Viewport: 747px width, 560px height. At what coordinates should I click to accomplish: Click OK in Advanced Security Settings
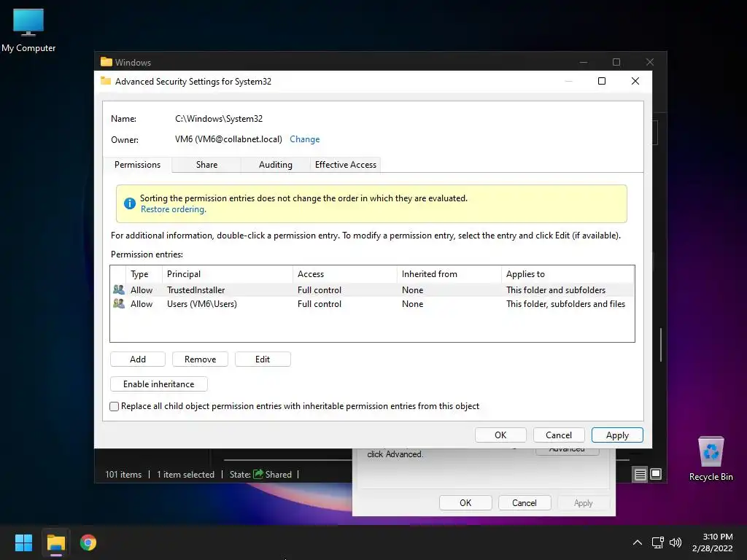tap(500, 435)
